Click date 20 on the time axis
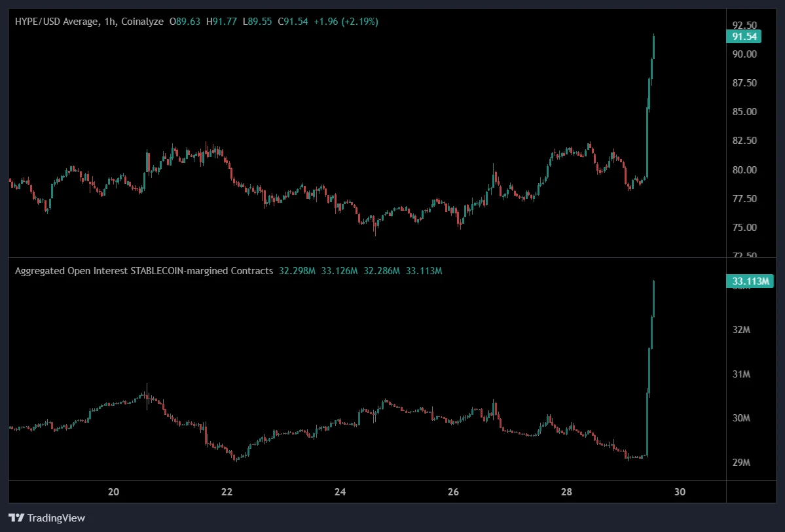The height and width of the screenshot is (532, 785). coord(114,492)
